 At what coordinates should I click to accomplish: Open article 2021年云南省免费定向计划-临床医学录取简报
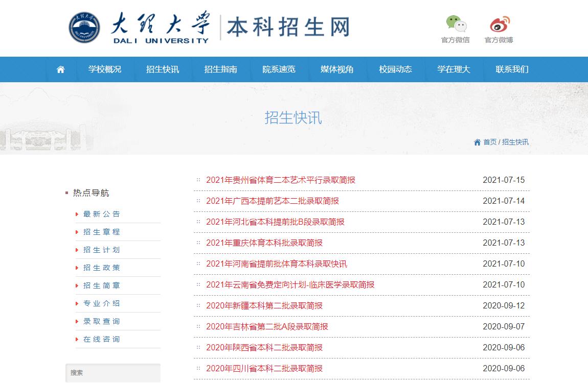click(290, 285)
